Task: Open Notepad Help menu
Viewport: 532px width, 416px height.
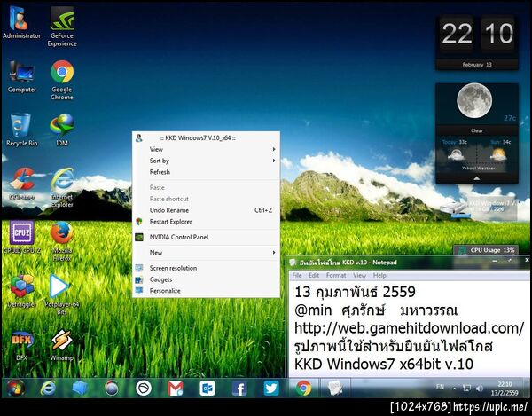Action: tap(379, 276)
